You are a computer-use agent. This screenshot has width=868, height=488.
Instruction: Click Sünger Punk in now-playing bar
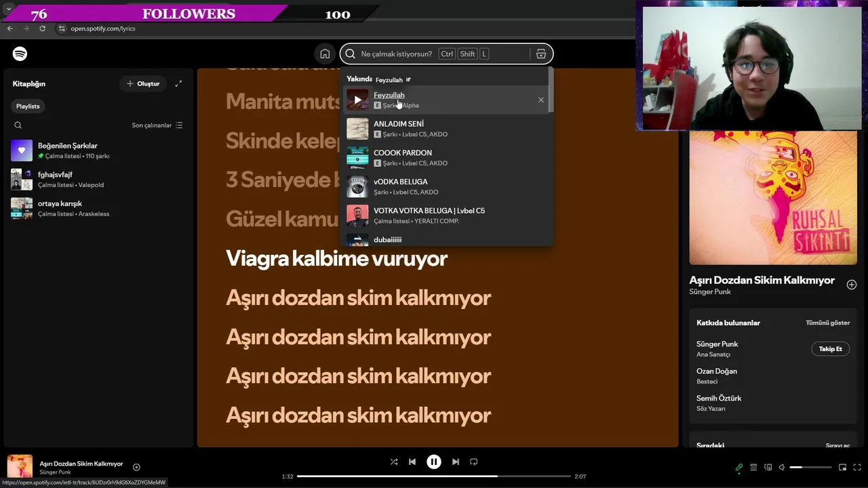point(55,472)
